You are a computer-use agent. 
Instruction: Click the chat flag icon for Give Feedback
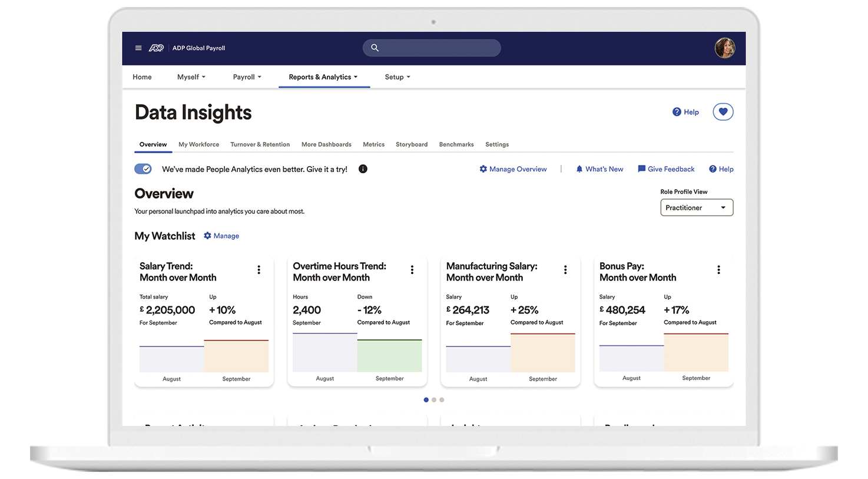[641, 169]
